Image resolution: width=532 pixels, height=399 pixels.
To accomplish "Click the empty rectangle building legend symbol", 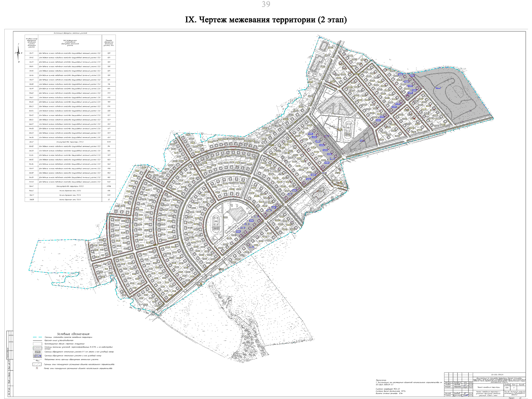I will point(37,344).
